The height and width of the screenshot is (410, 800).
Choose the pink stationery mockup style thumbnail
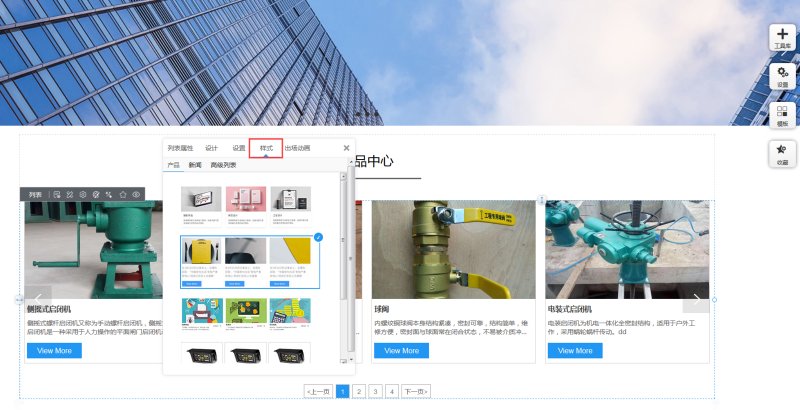click(x=246, y=199)
